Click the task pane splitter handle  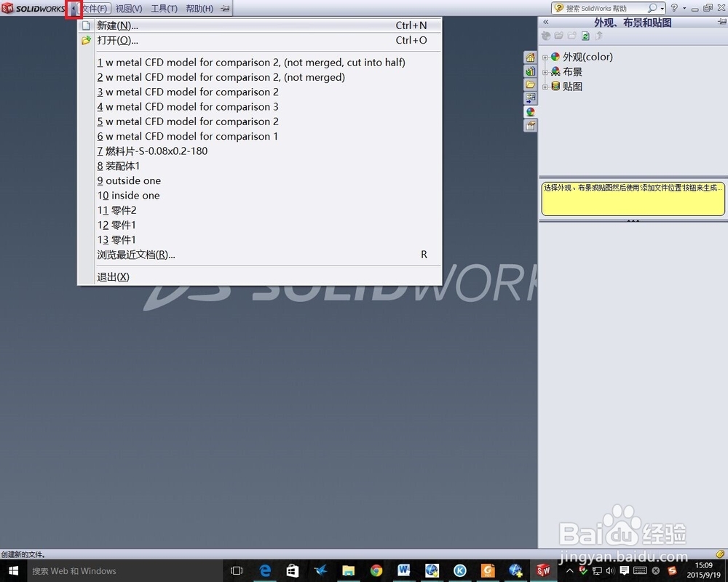coord(633,221)
